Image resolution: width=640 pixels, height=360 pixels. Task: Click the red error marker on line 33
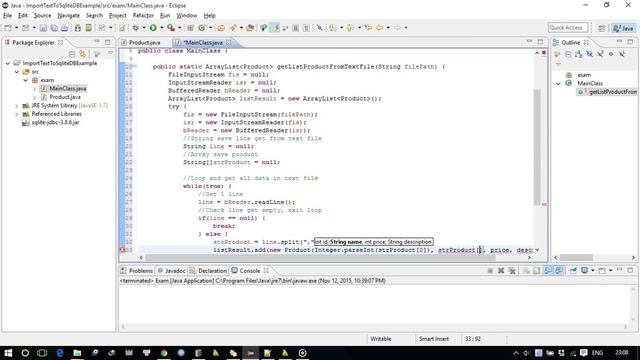122,250
